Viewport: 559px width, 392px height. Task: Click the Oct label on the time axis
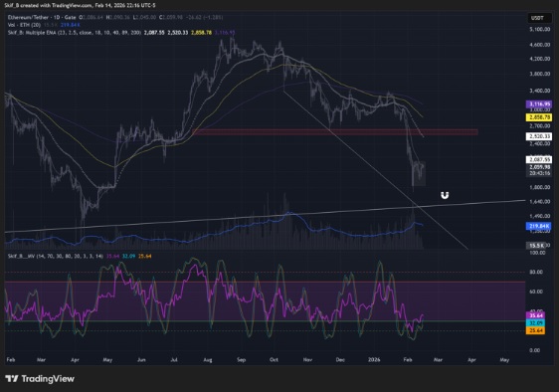tap(274, 360)
